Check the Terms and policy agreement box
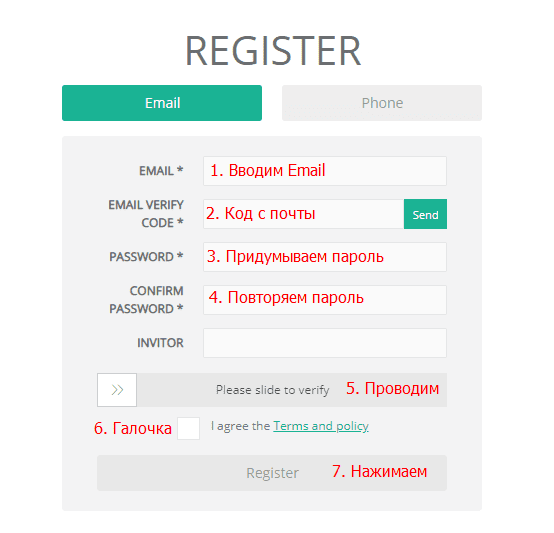554x533 pixels. coord(188,428)
